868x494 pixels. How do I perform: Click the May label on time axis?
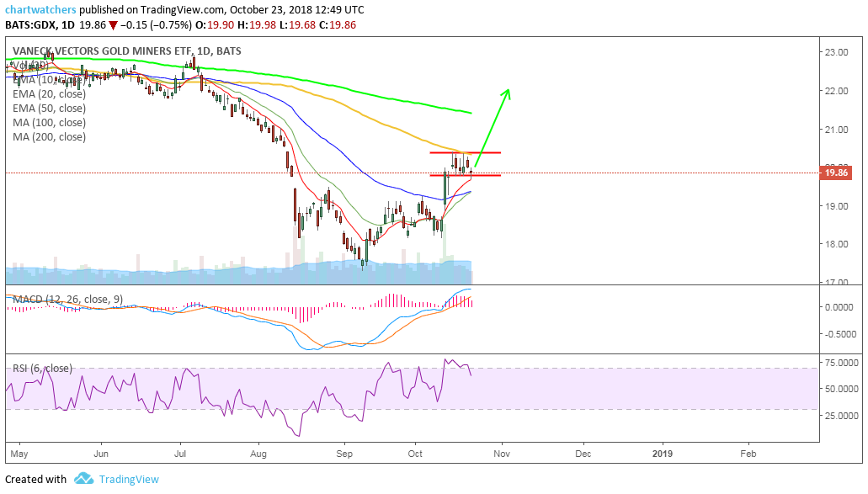tap(19, 454)
